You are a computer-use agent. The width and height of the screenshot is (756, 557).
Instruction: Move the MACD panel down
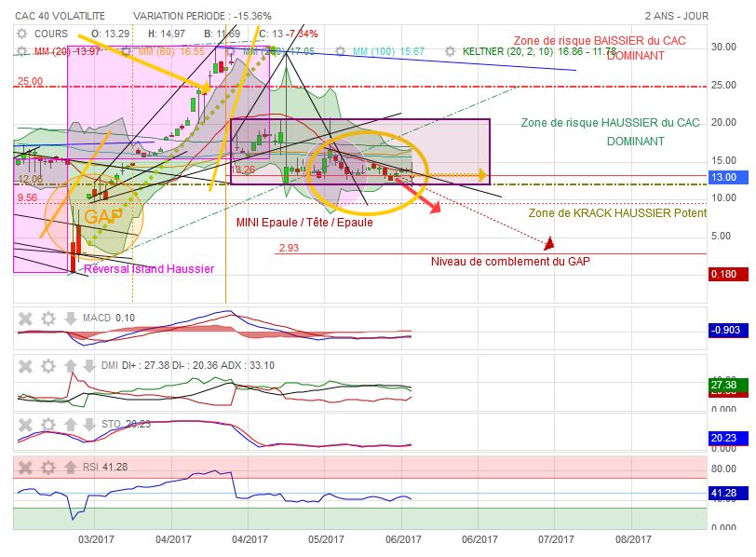pyautogui.click(x=71, y=319)
